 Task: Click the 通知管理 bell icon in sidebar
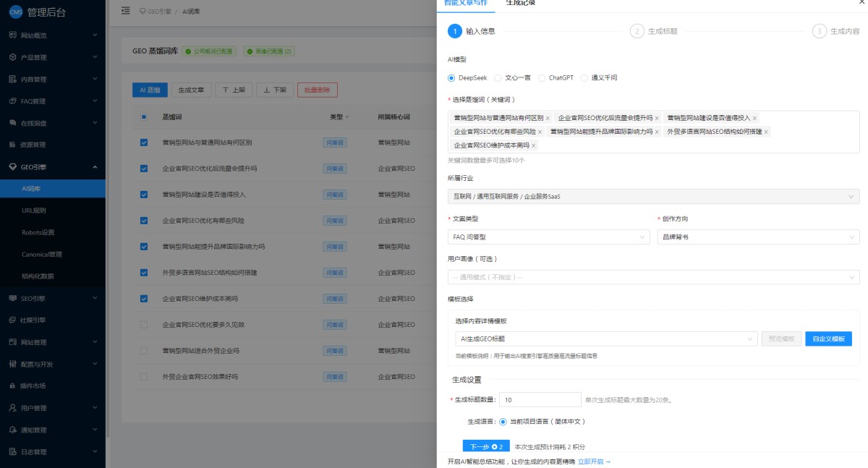[13, 430]
